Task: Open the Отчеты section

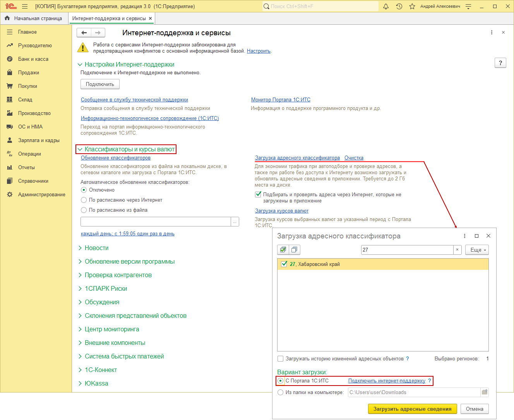Action: (x=26, y=168)
